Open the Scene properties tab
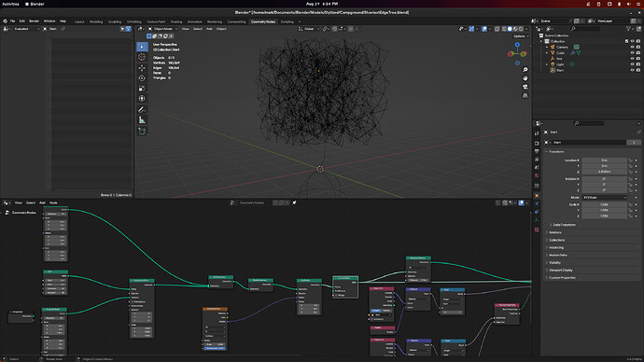Viewport: 644px width, 362px height. (537, 167)
